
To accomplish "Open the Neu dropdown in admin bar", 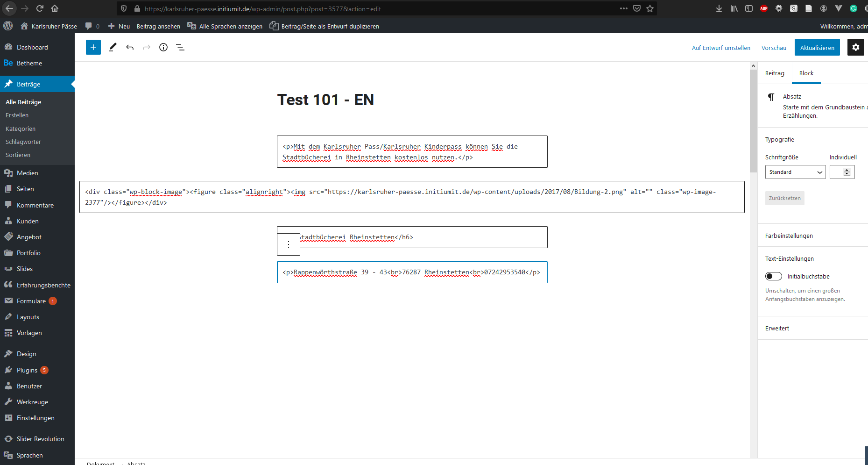I will pos(119,26).
